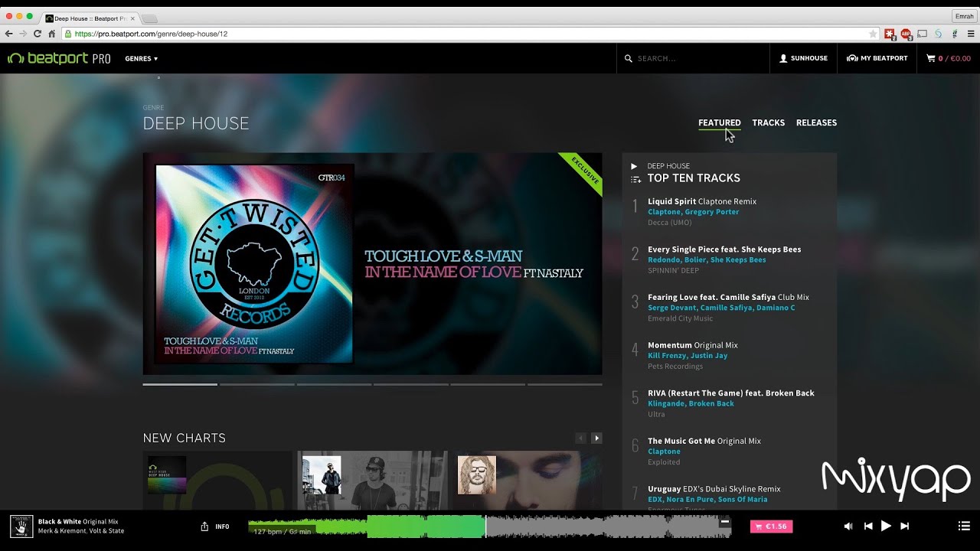980x551 pixels.
Task: Go to previous New Charts page
Action: pyautogui.click(x=580, y=439)
